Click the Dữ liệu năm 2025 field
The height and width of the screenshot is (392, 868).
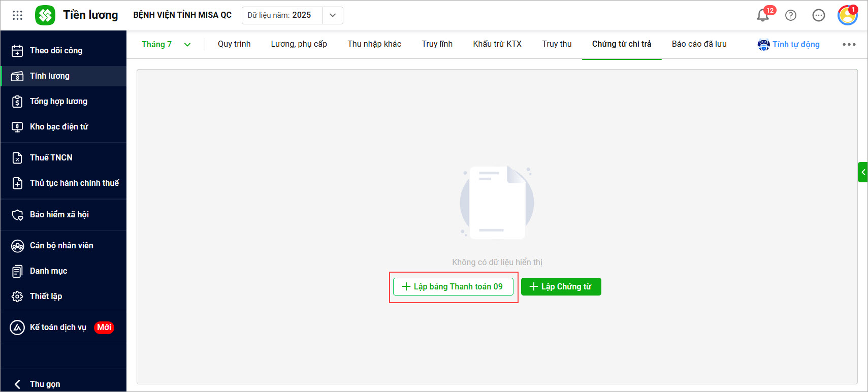point(282,15)
